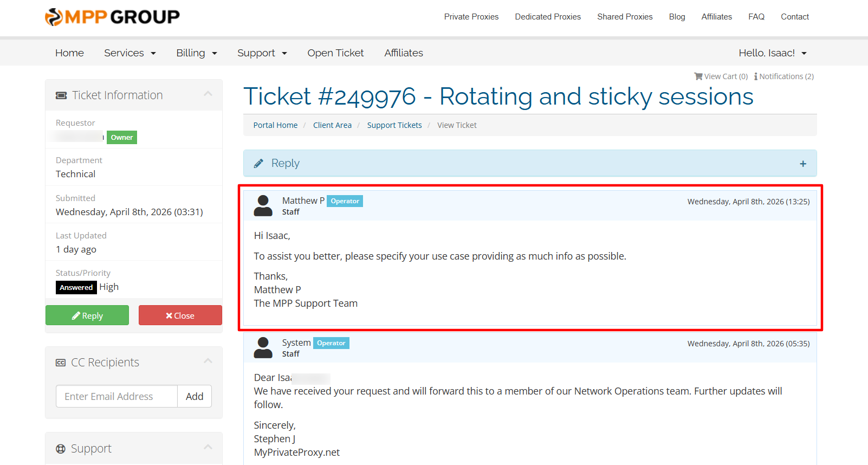Open Shared Proxies top link
This screenshot has width=868, height=465.
pos(625,17)
